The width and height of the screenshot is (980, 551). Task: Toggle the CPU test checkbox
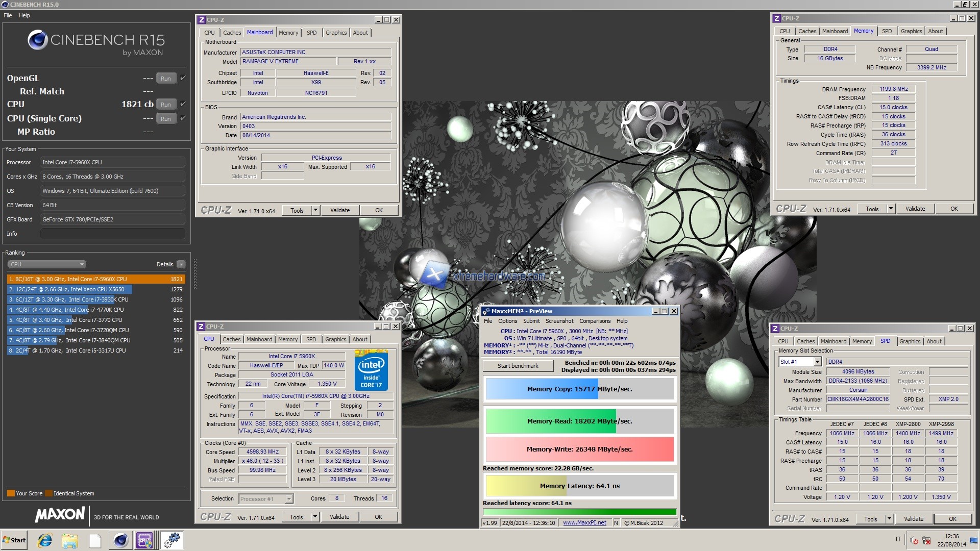(183, 104)
